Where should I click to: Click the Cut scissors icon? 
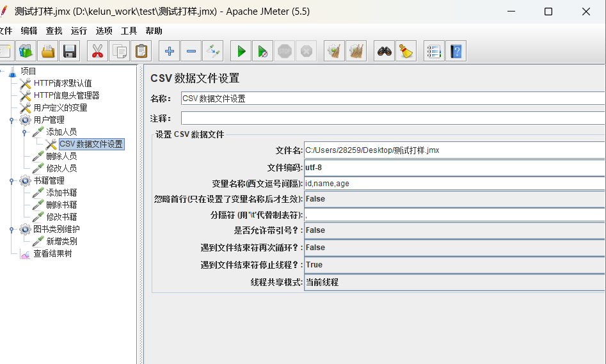point(98,51)
